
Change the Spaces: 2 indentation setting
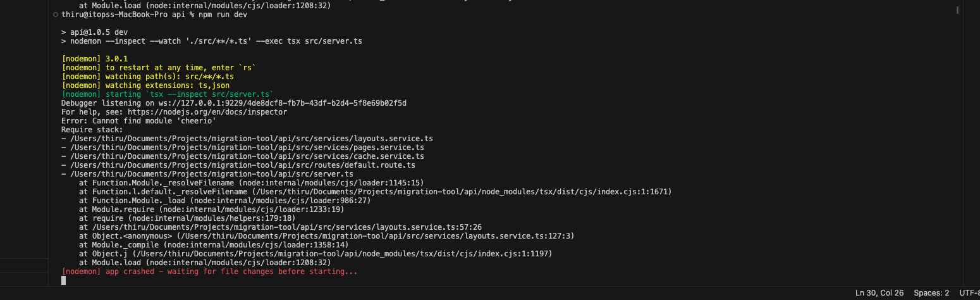pos(931,293)
